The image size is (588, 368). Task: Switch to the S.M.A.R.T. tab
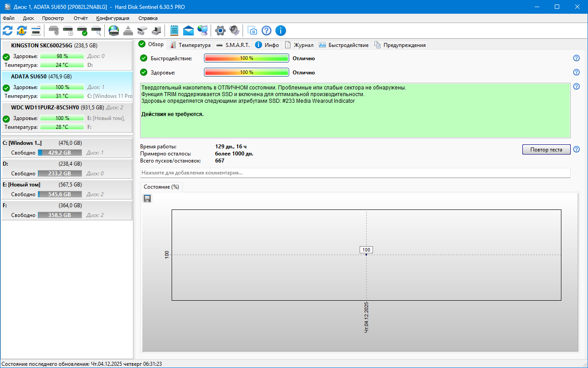coord(233,45)
